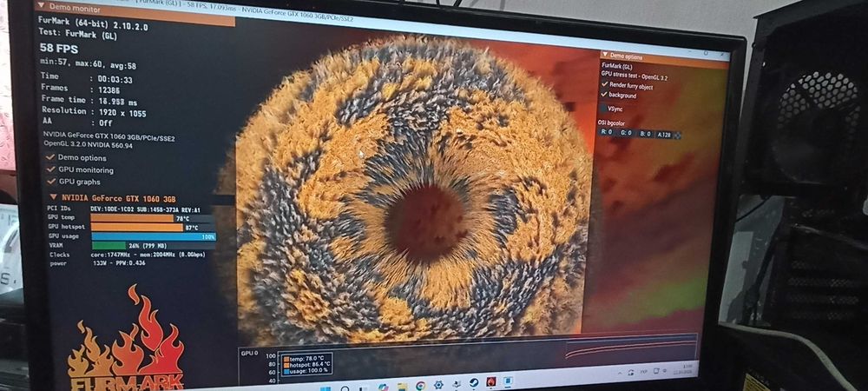
Task: Collapse the Demo monitor panel header triangle
Action: pyautogui.click(x=39, y=7)
